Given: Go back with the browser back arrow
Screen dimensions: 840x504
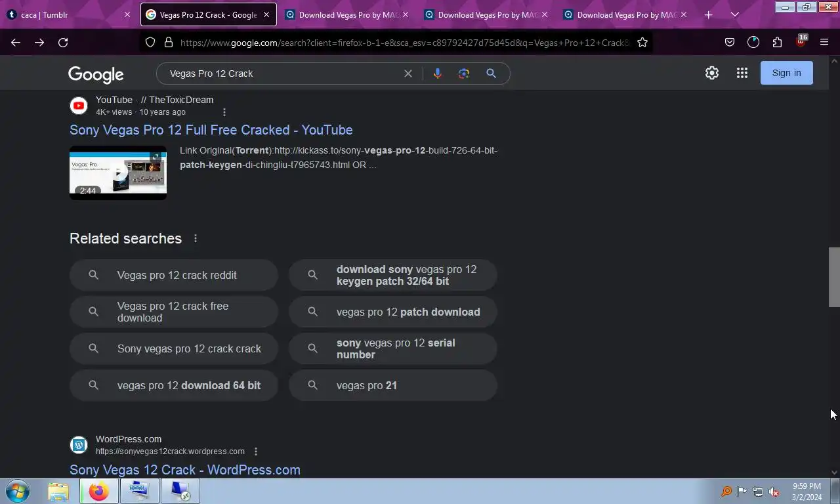Looking at the screenshot, I should [x=16, y=42].
